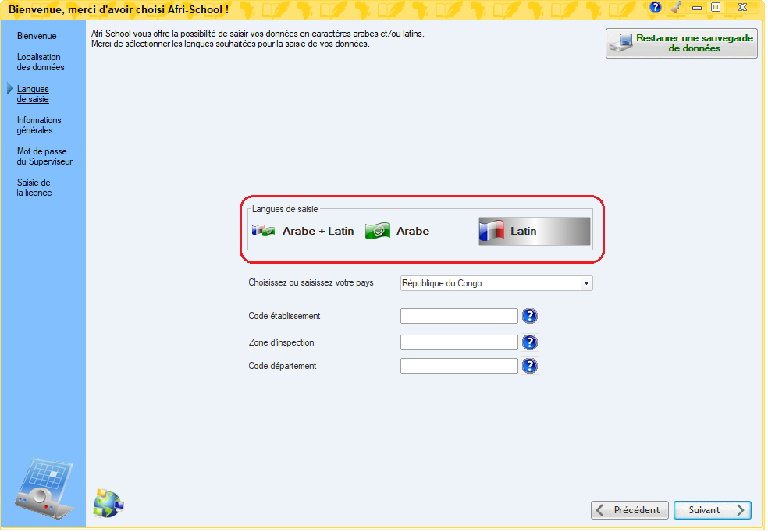Select the Arabe + Latin language option

303,231
